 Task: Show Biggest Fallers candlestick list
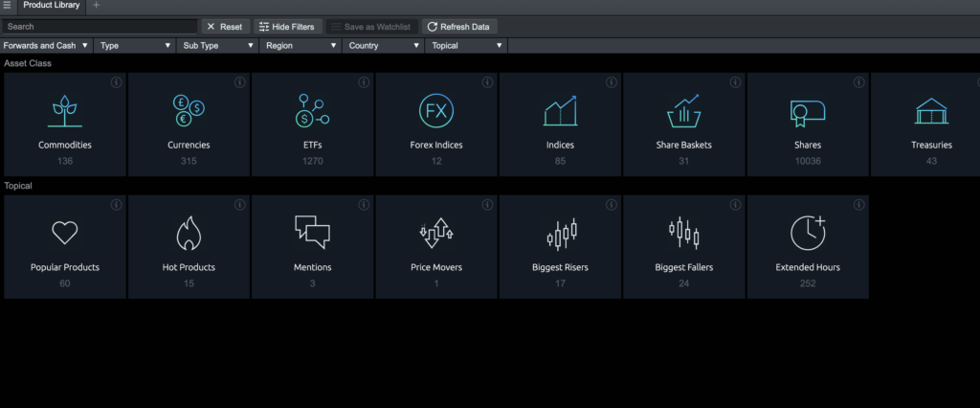click(683, 246)
